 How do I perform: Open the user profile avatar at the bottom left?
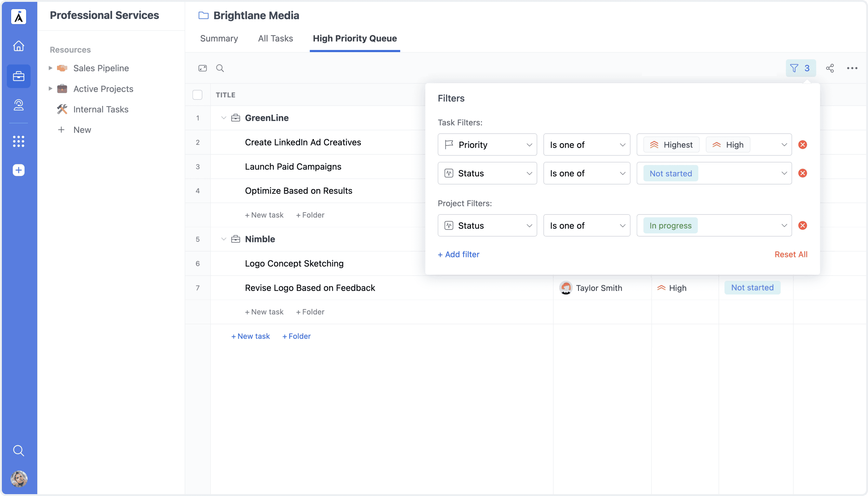[19, 479]
